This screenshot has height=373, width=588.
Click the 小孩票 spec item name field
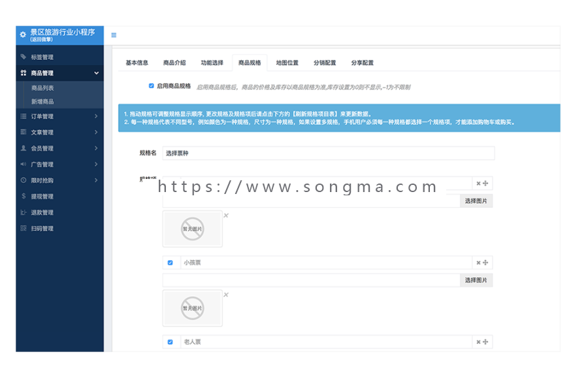[x=326, y=263]
